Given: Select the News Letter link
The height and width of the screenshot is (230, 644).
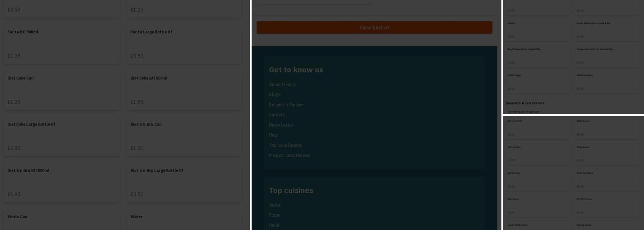Looking at the screenshot, I should pos(281,125).
